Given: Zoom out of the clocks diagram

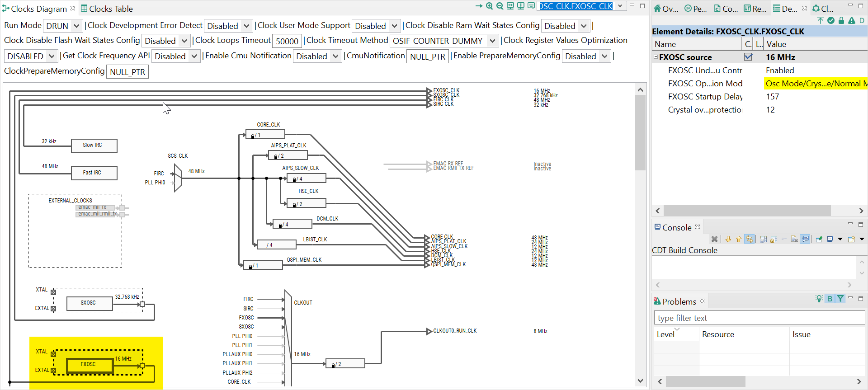Looking at the screenshot, I should (x=500, y=6).
